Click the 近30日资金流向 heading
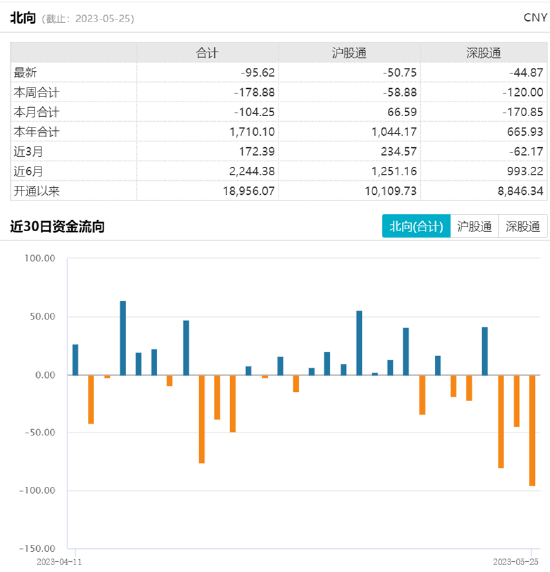 (57, 226)
